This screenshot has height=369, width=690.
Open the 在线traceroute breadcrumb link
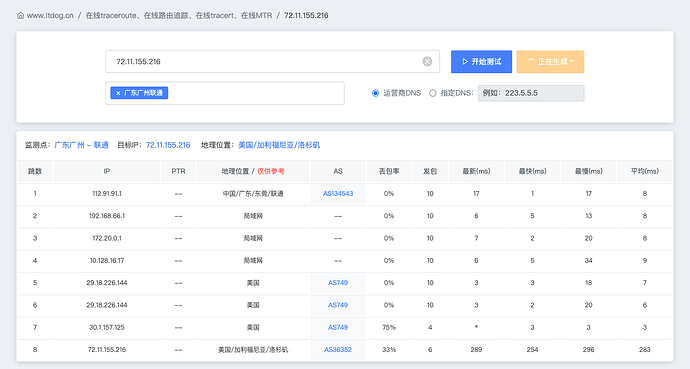pos(179,15)
